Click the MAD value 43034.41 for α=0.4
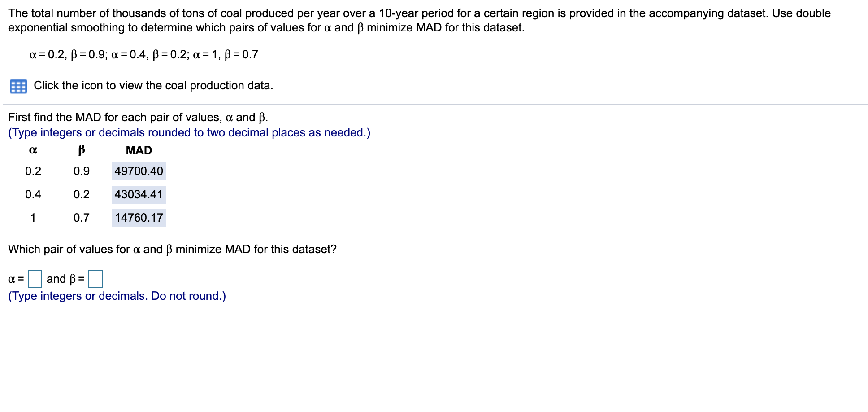 click(139, 194)
